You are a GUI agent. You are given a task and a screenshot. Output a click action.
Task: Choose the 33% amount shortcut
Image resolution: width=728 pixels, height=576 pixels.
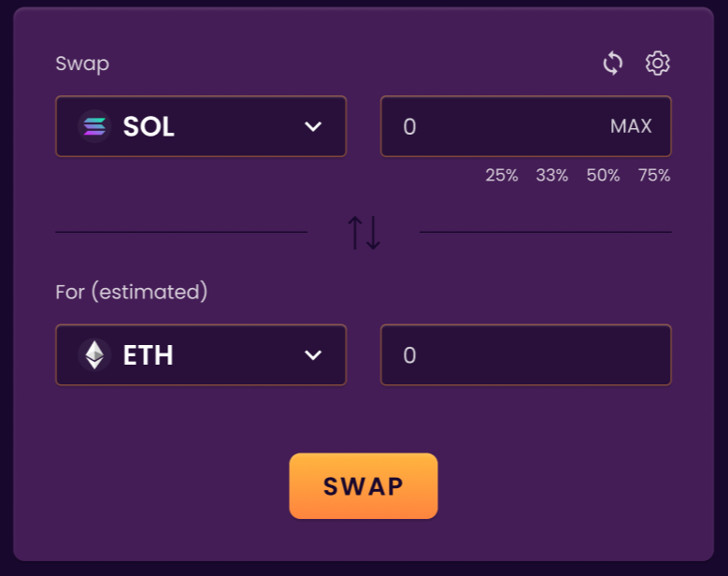click(552, 175)
